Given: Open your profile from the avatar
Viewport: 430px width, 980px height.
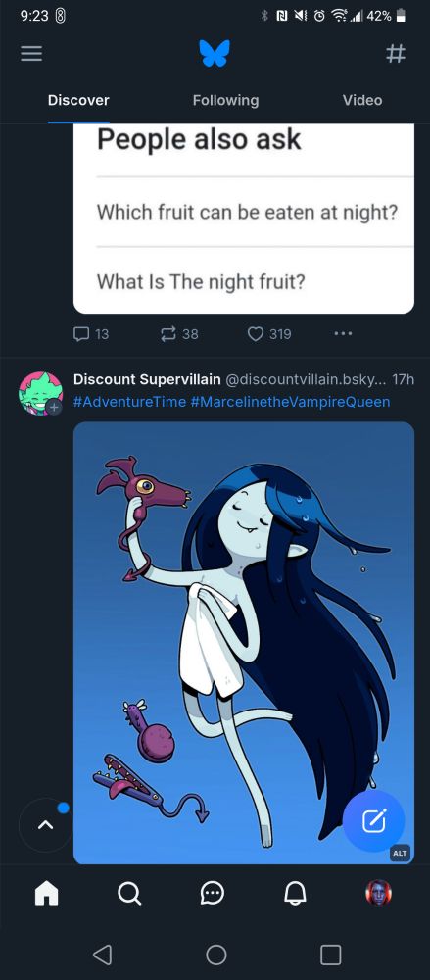Looking at the screenshot, I should (378, 893).
